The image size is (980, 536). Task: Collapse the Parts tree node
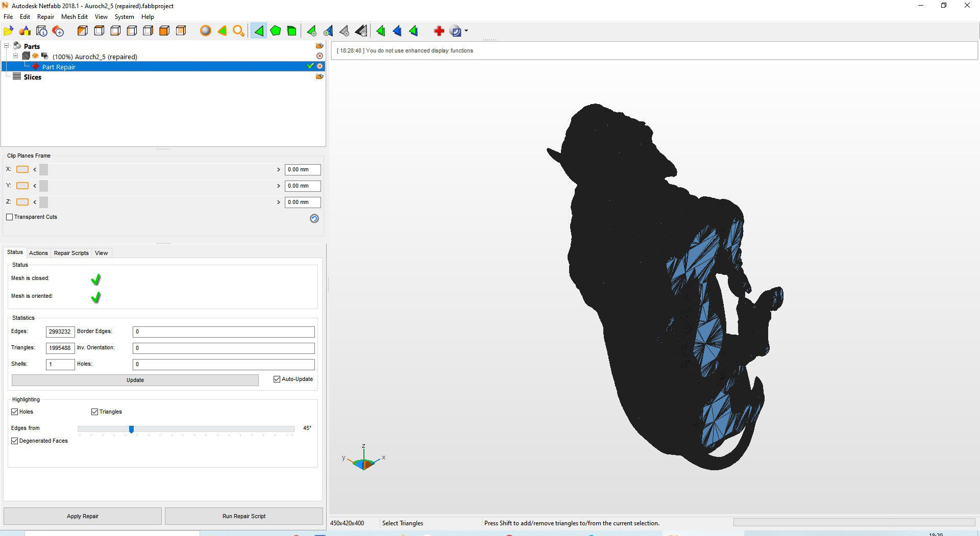[7, 46]
